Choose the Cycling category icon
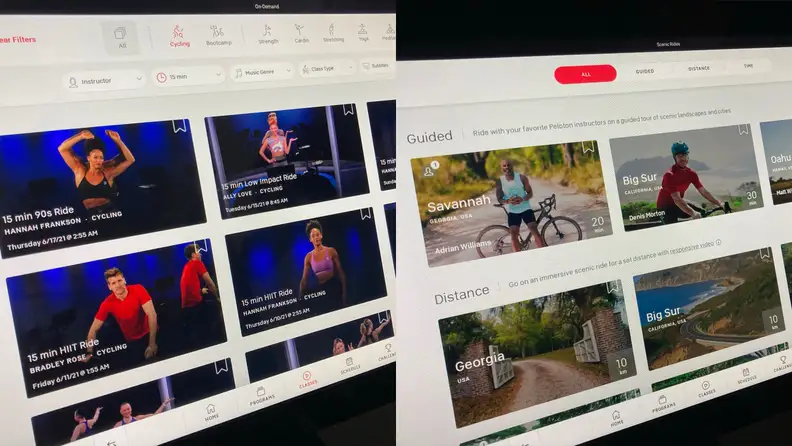The image size is (792, 446). (179, 36)
